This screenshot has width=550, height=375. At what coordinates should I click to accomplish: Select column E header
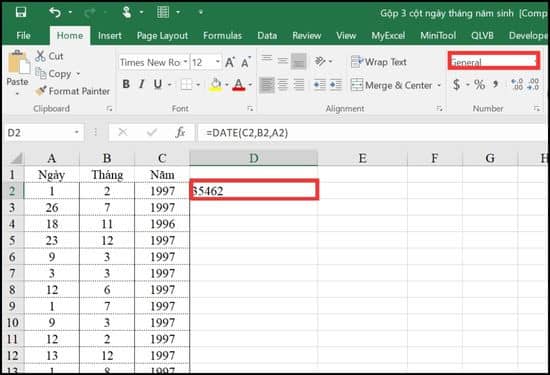362,158
